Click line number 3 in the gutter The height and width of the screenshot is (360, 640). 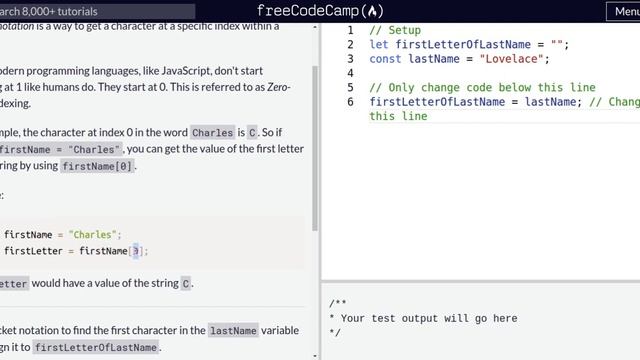(350, 59)
